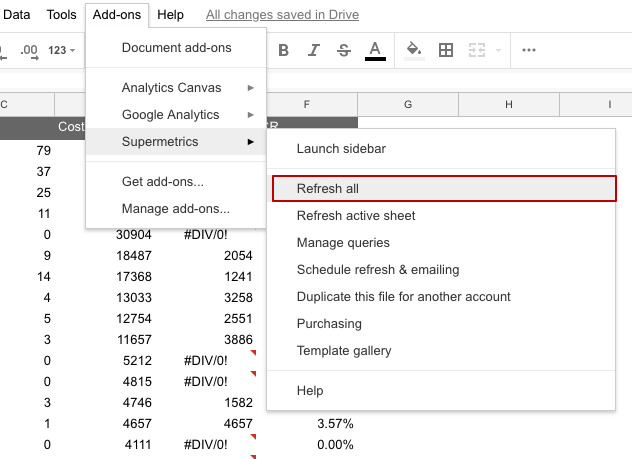
Task: Click the All changes saved in Drive link
Action: tap(282, 15)
